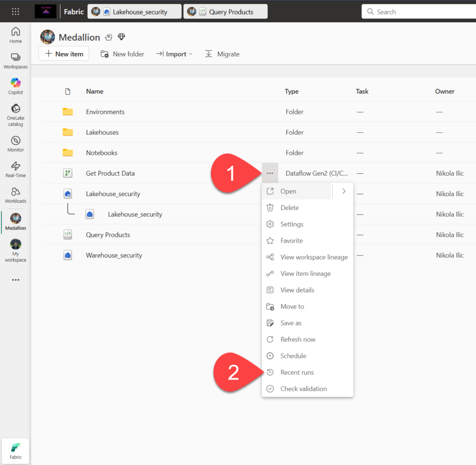The height and width of the screenshot is (465, 476).
Task: Expand the sidebar's more options ellipsis
Action: pos(16,280)
